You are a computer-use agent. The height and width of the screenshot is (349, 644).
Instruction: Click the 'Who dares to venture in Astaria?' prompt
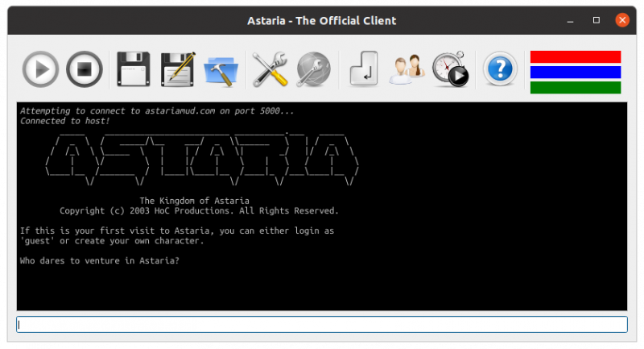100,260
